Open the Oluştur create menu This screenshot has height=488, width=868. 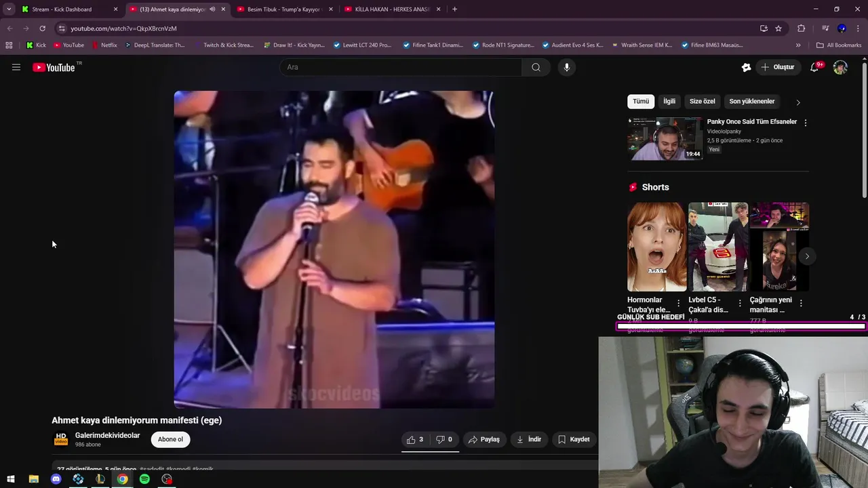point(777,67)
